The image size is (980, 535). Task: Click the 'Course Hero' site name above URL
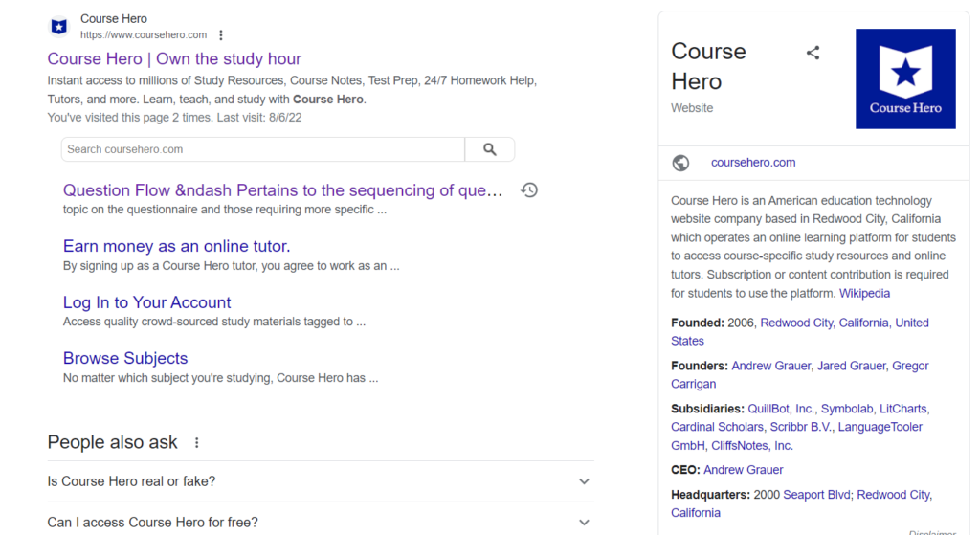(x=114, y=19)
